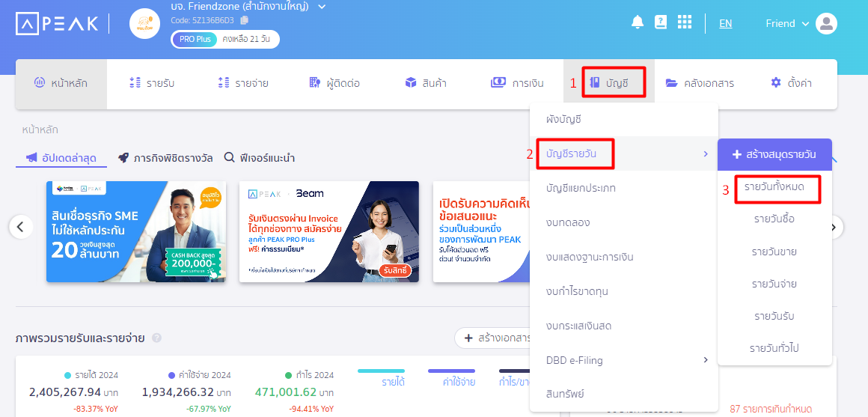Open the PEAK Beam invoice banner
This screenshot has height=417, width=868.
point(328,231)
